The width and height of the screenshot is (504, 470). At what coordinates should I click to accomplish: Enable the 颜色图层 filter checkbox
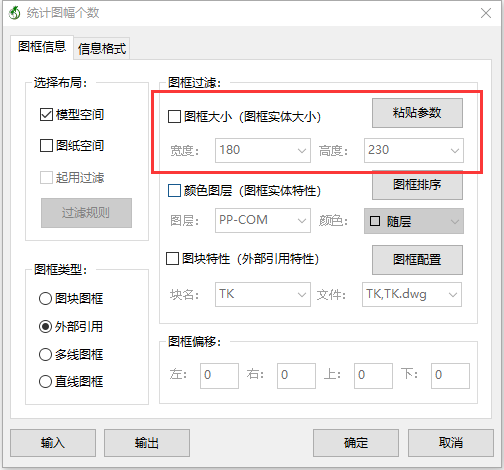(174, 191)
